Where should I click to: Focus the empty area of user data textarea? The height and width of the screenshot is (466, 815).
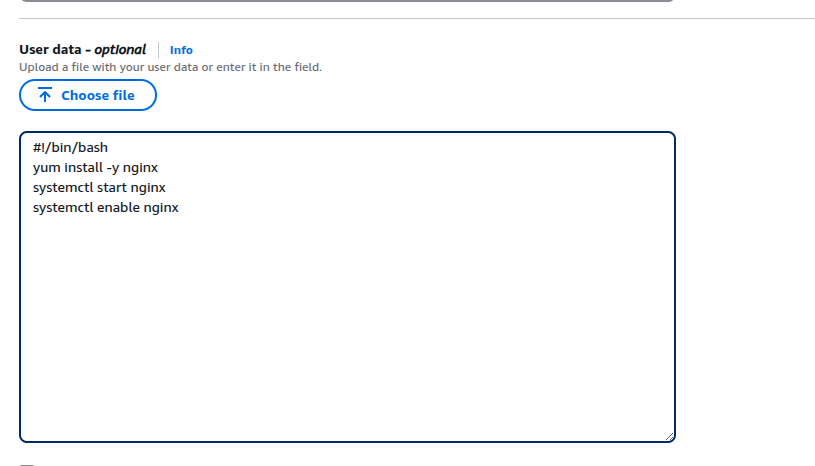point(347,327)
